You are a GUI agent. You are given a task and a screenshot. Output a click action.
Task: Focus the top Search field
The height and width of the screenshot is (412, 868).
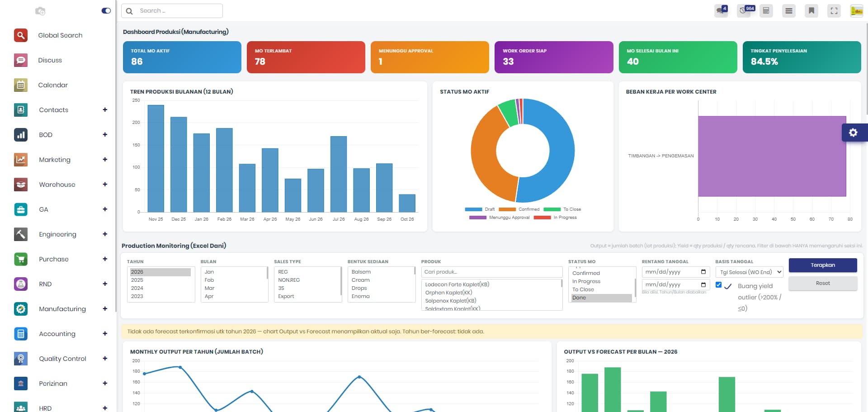[x=172, y=11]
